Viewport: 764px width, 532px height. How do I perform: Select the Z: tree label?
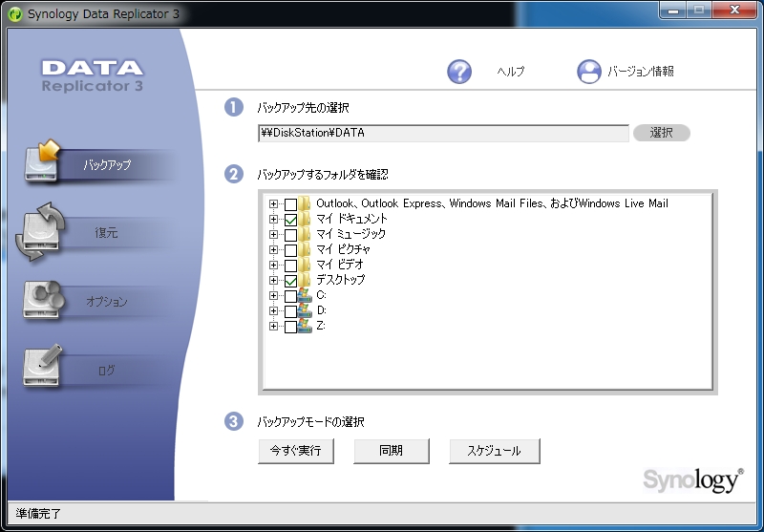(x=321, y=326)
